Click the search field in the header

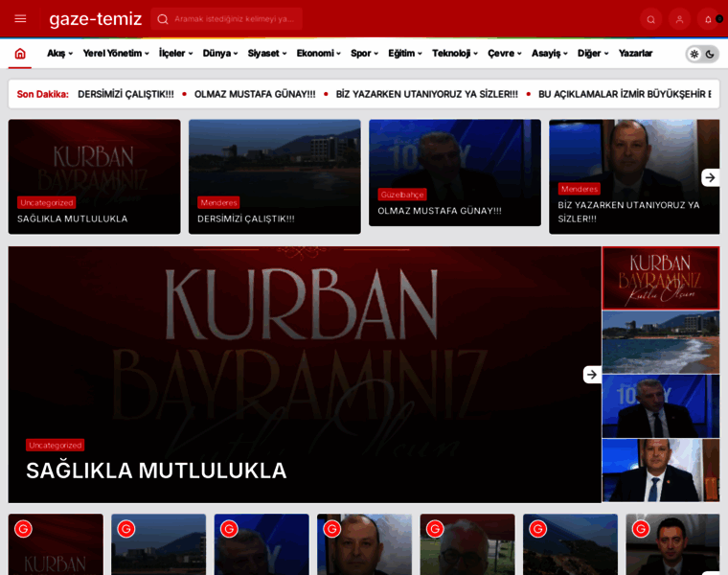[x=227, y=19]
